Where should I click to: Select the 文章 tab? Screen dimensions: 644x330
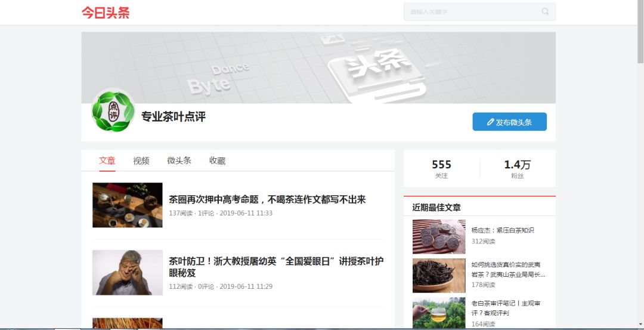click(x=107, y=161)
